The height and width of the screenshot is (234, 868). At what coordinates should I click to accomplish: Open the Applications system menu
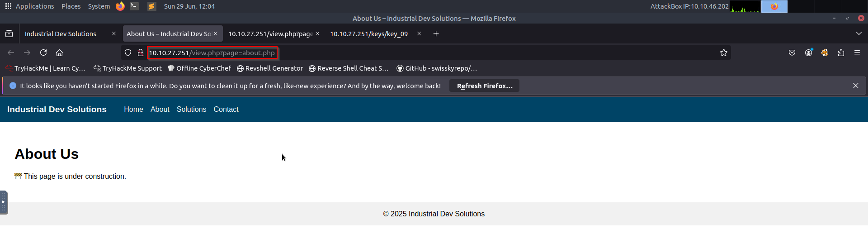(30, 6)
